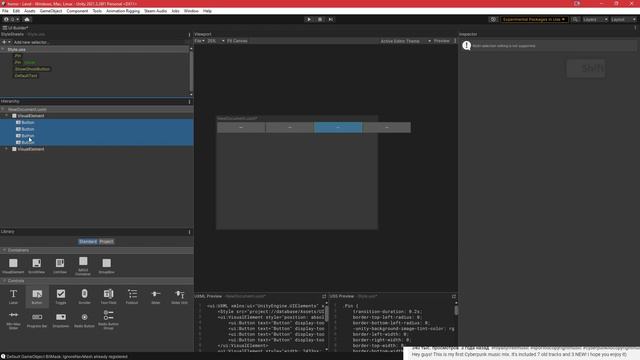Open the undo history icon in toolbar
The width and height of the screenshot is (640, 360).
493,19
